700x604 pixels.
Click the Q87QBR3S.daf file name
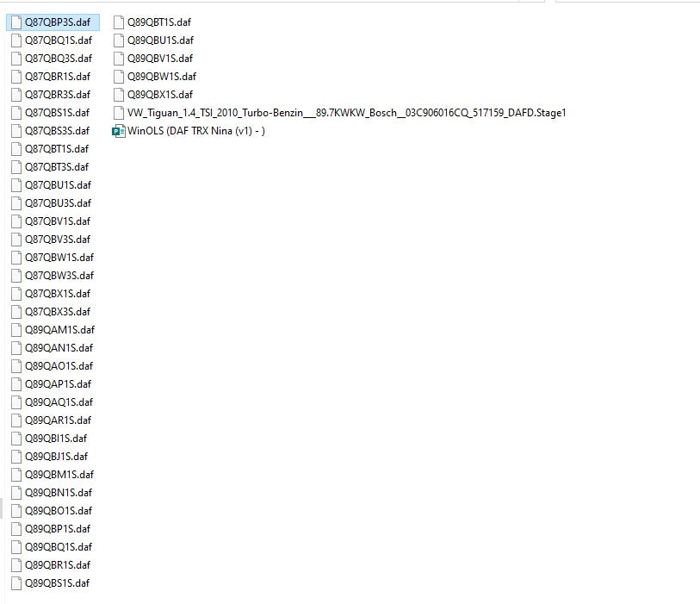click(x=58, y=95)
